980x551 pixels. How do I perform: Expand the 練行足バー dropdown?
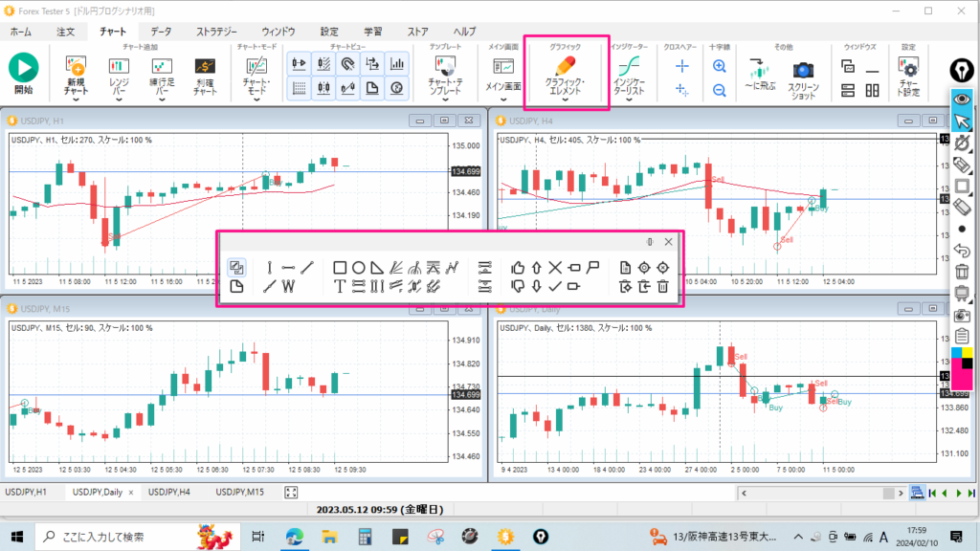[x=161, y=99]
